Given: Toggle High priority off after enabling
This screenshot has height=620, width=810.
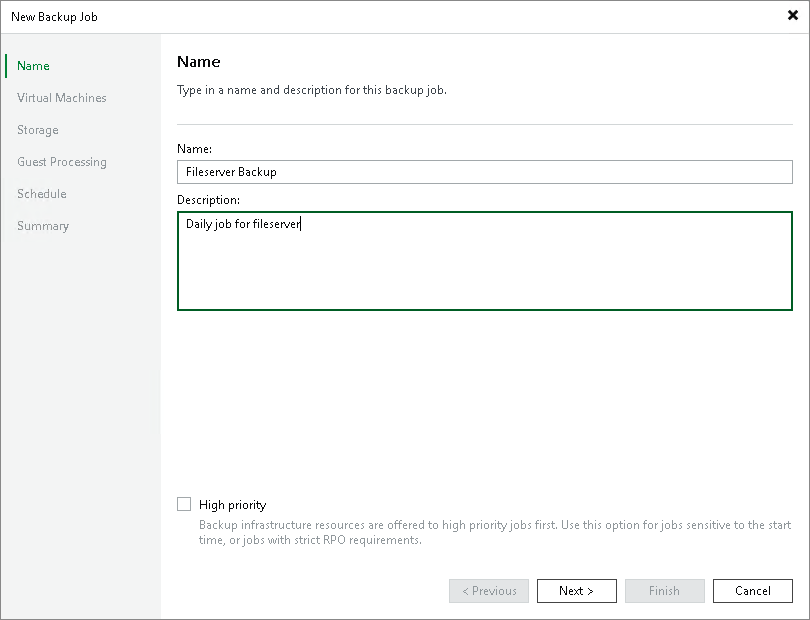Looking at the screenshot, I should point(184,504).
